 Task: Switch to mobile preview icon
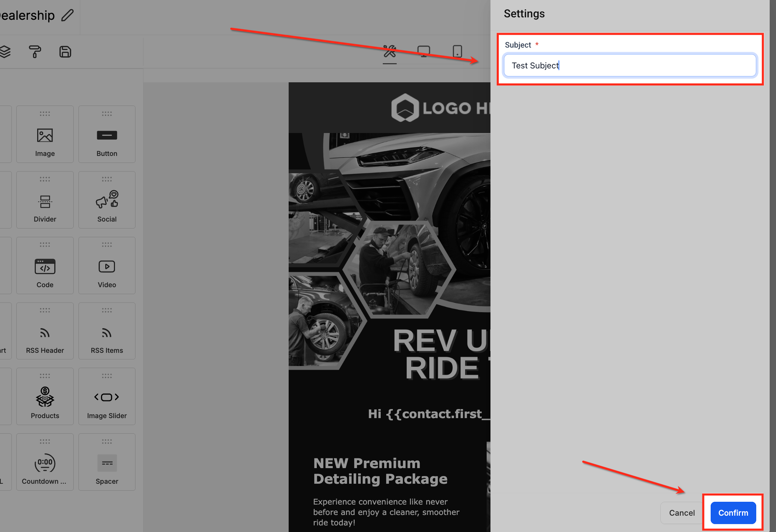click(x=457, y=51)
